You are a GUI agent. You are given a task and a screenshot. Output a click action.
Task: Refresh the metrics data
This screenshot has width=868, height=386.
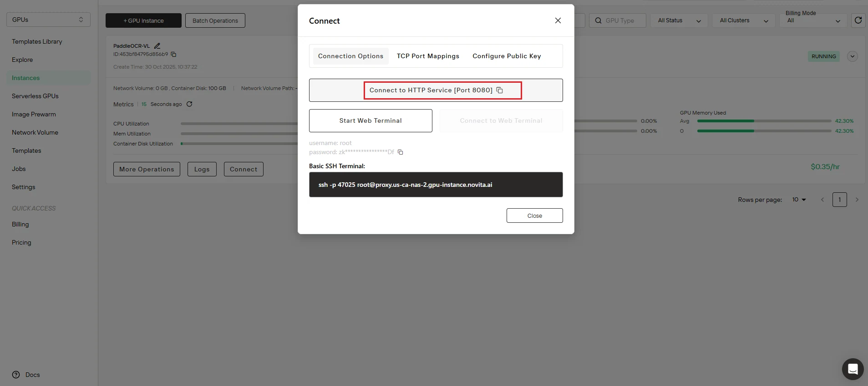tap(189, 104)
